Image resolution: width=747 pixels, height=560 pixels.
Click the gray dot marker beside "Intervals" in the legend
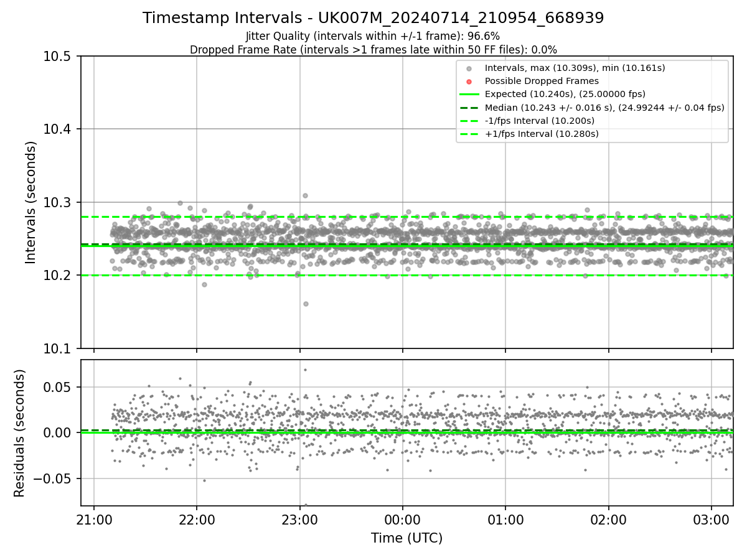469,68
